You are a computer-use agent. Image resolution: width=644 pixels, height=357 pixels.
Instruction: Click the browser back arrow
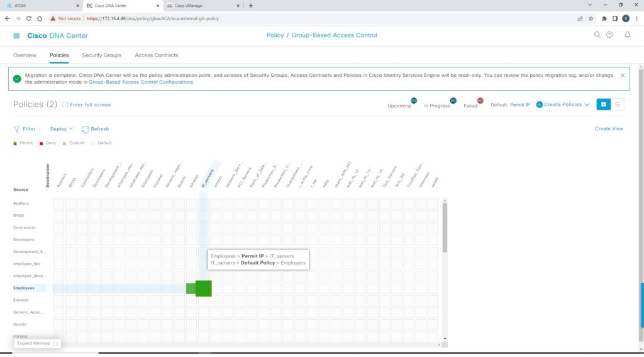pos(8,18)
